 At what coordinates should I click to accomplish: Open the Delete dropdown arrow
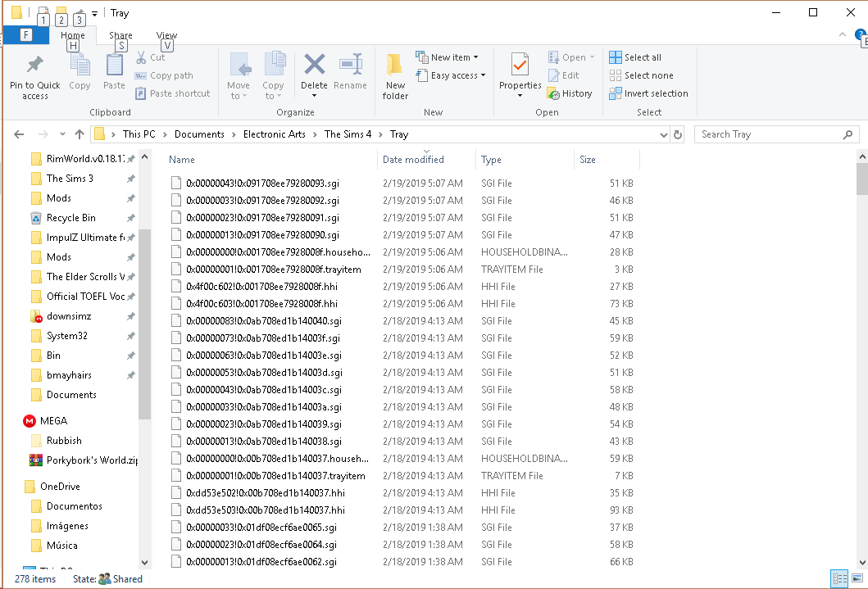click(315, 96)
